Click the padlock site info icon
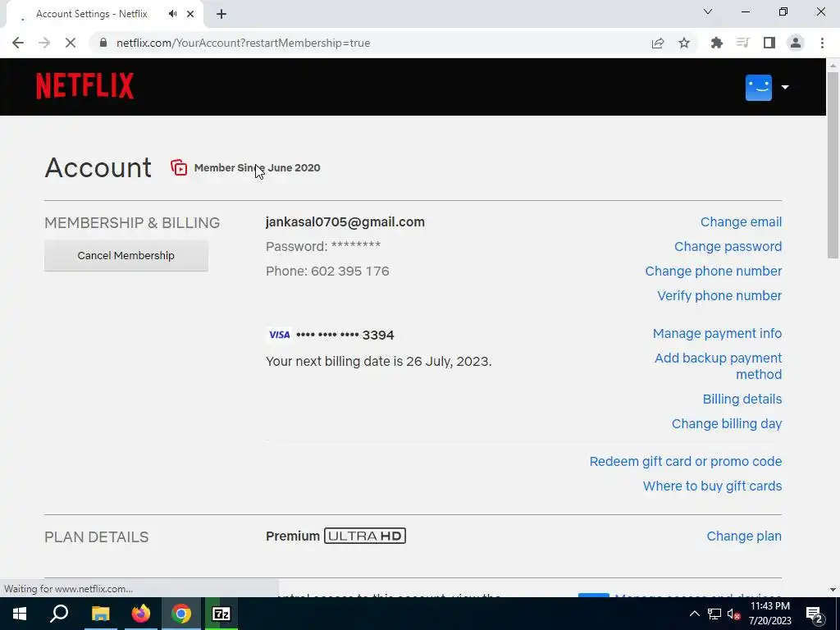 pos(103,43)
